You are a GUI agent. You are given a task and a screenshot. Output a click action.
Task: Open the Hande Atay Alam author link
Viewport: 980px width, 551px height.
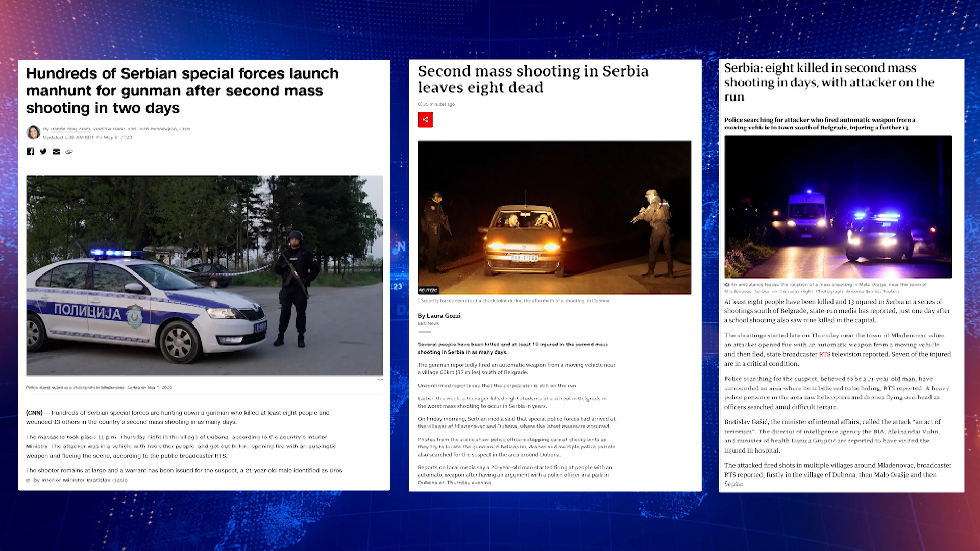[x=70, y=129]
